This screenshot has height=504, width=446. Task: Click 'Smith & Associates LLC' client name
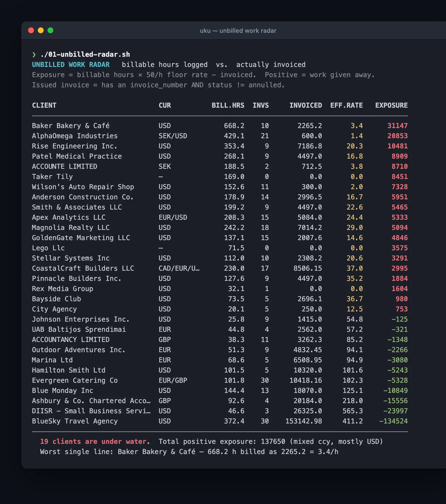pos(77,207)
